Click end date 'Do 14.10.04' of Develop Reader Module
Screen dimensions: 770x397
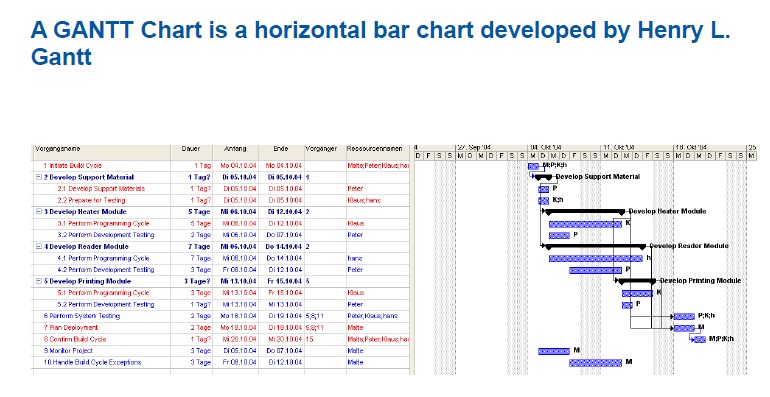[284, 247]
